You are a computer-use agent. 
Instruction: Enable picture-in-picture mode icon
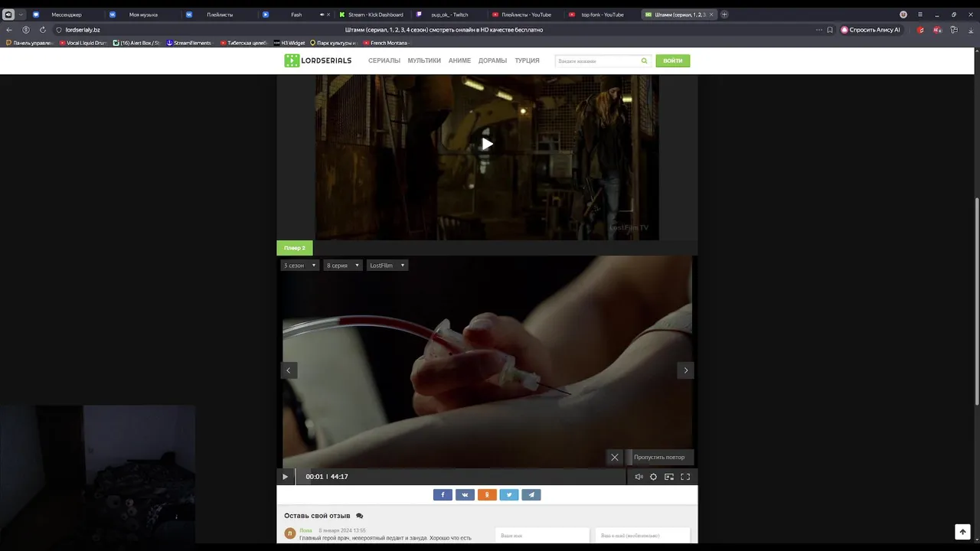tap(669, 477)
